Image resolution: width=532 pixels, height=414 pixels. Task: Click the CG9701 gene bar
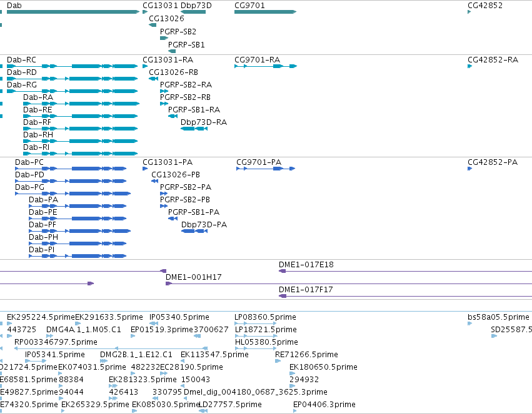pos(265,12)
